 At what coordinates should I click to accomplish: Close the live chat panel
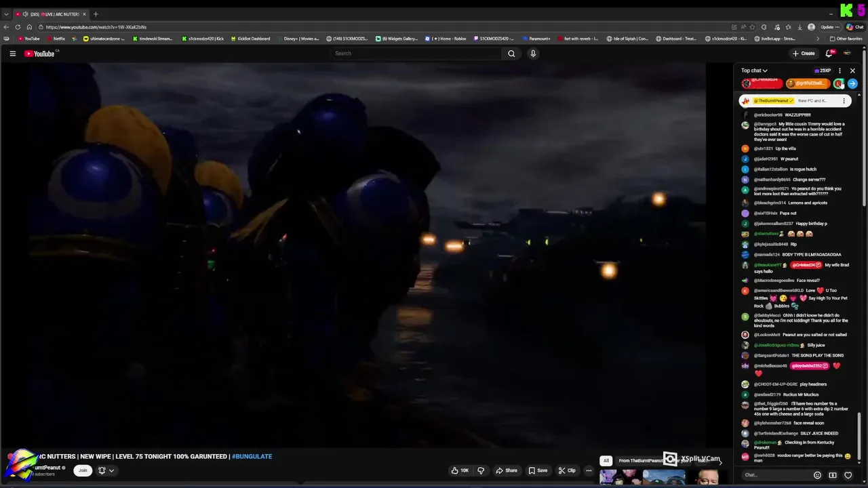pos(852,70)
